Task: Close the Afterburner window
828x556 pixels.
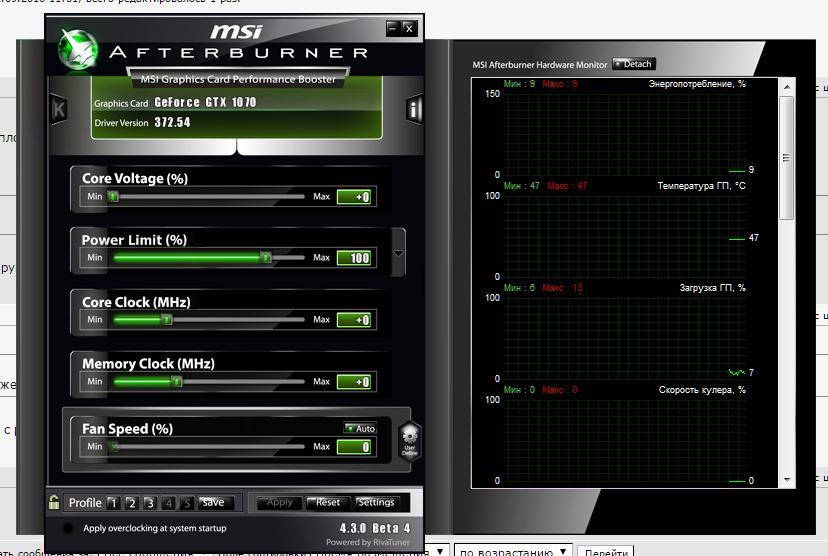Action: click(409, 29)
